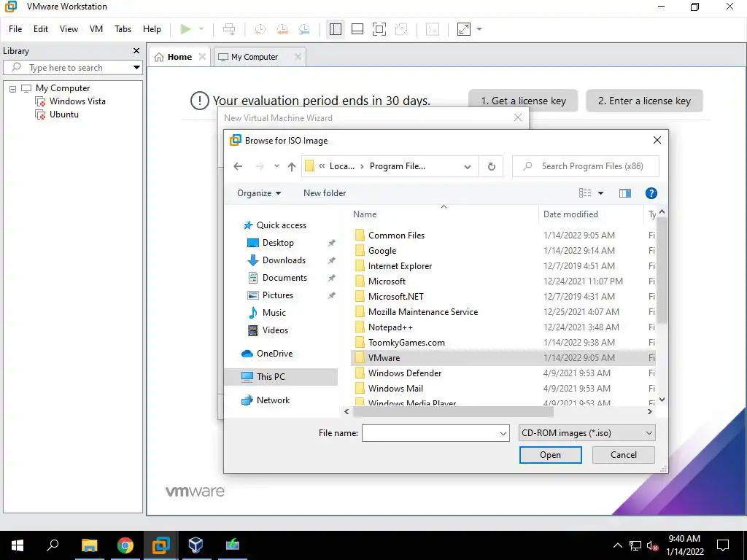Open the Library search filter dropdown
The image size is (747, 560).
pyautogui.click(x=136, y=68)
